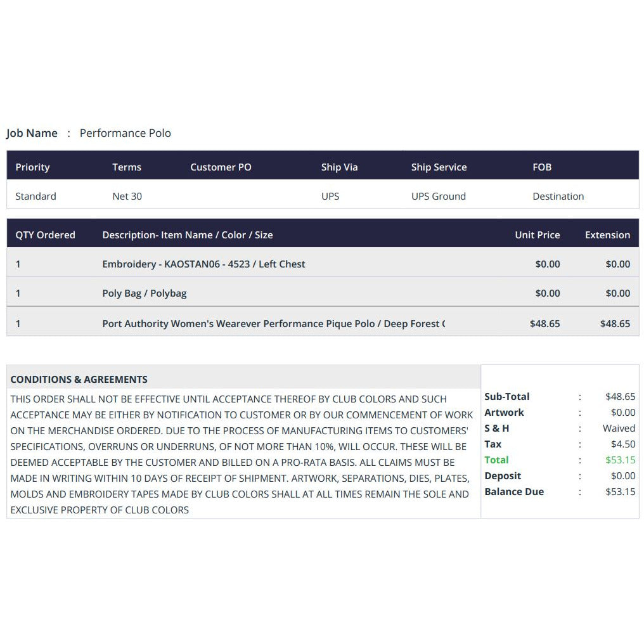Click the QTY Ordered column header
This screenshot has height=644, width=644.
coord(45,235)
